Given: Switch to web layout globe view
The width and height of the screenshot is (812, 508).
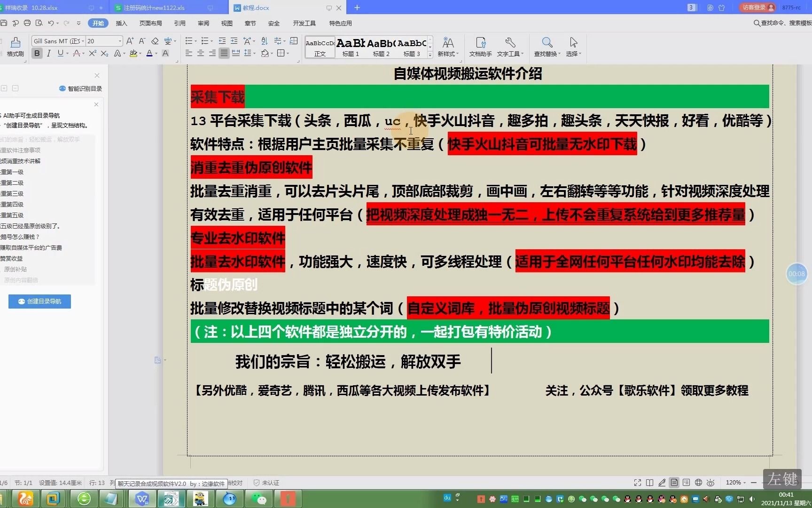Looking at the screenshot, I should (x=699, y=483).
